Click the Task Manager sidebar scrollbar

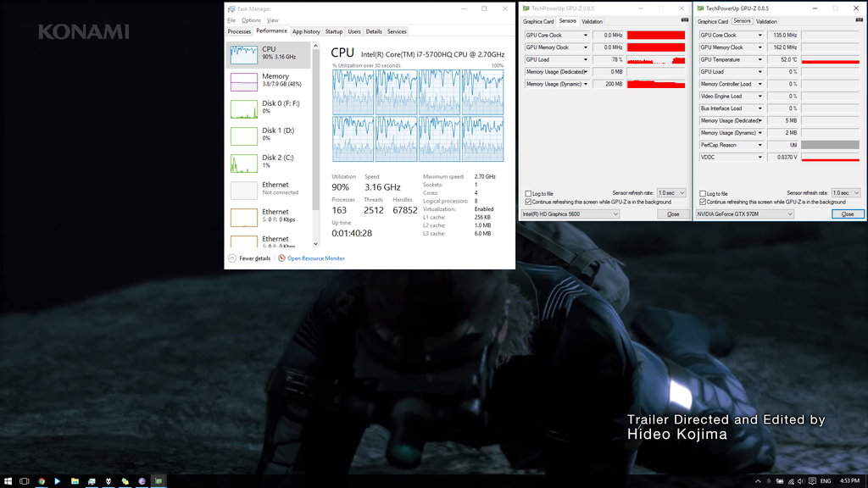tap(316, 130)
